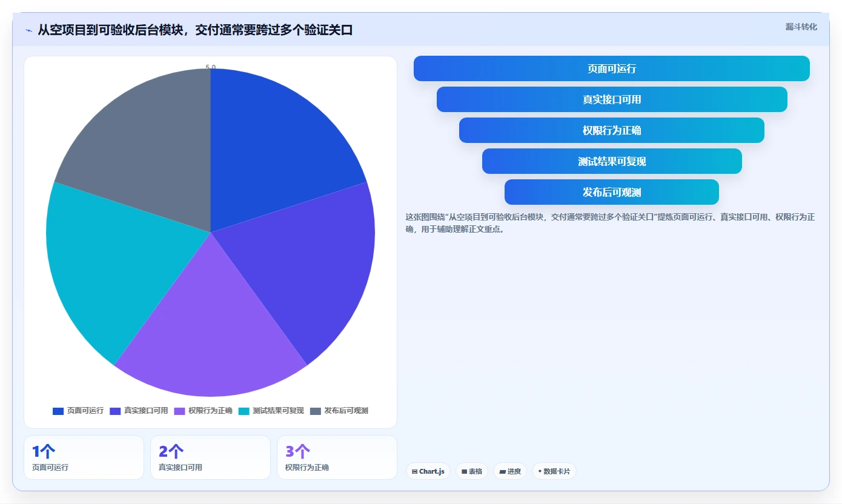The image size is (842, 504).
Task: Click the 测试结果可复现 funnel bar
Action: pyautogui.click(x=612, y=161)
